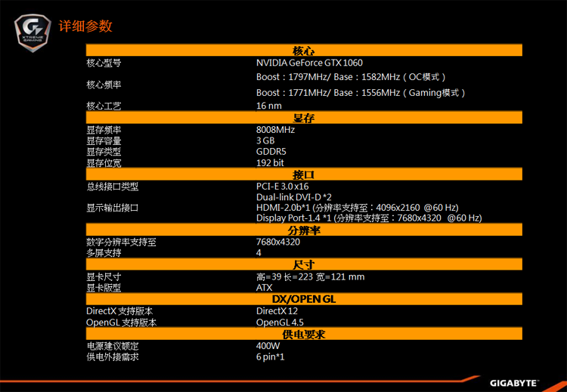The image size is (567, 392).
Task: Select the OC模式 boost frequency line
Action: (x=352, y=77)
